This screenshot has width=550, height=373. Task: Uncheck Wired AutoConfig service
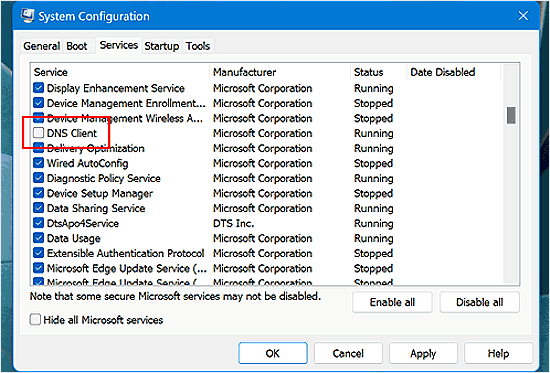(x=39, y=163)
